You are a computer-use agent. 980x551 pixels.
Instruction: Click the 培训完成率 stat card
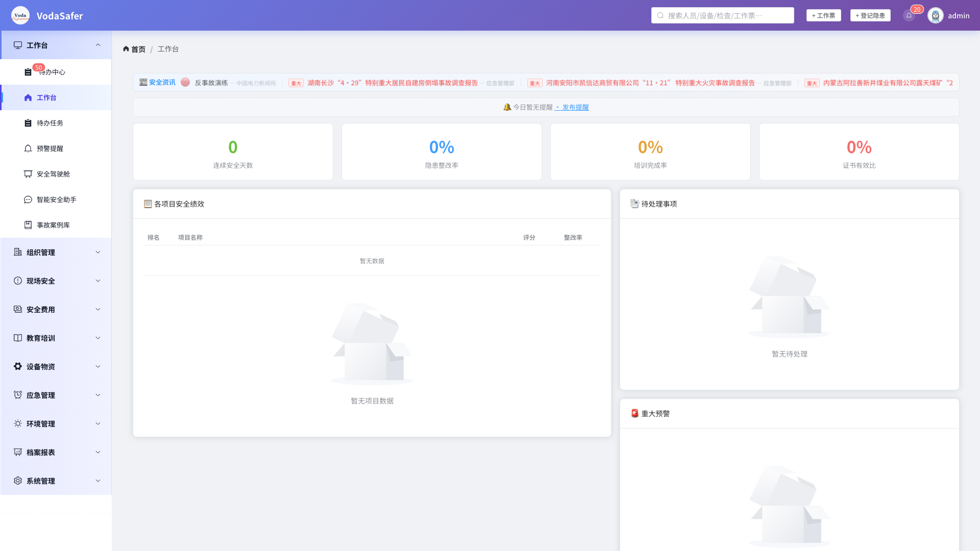tap(650, 152)
